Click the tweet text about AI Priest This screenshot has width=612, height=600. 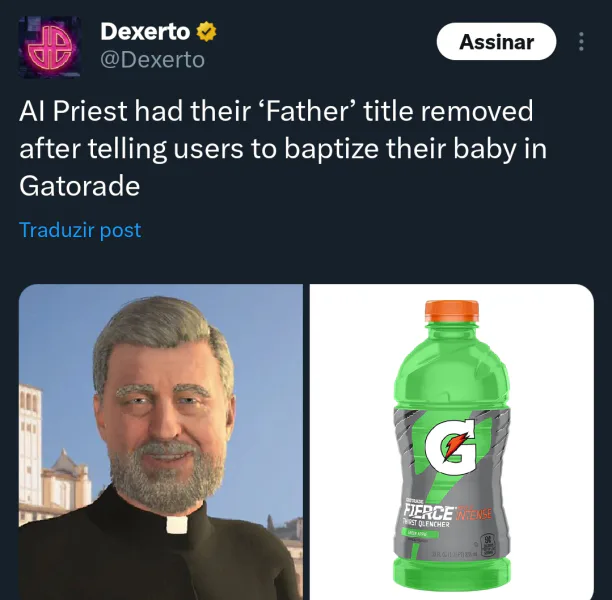point(283,148)
